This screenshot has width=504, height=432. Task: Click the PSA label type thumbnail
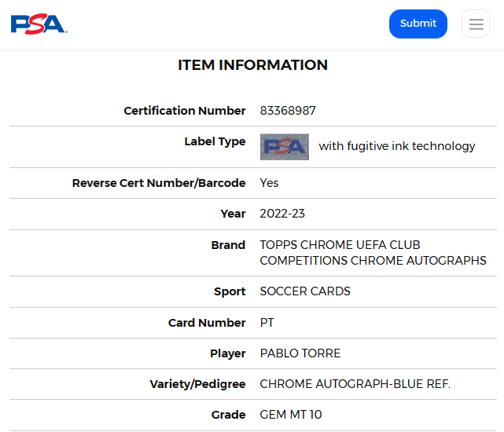[285, 147]
